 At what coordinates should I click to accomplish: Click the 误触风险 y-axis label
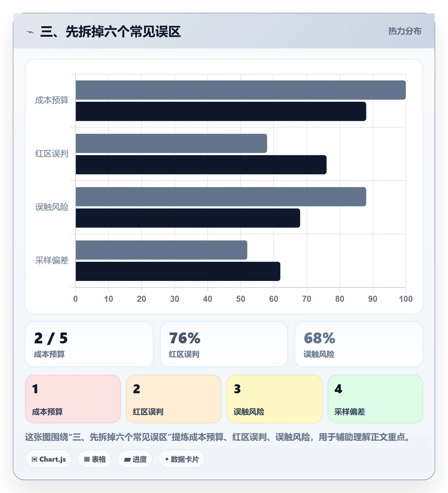52,207
